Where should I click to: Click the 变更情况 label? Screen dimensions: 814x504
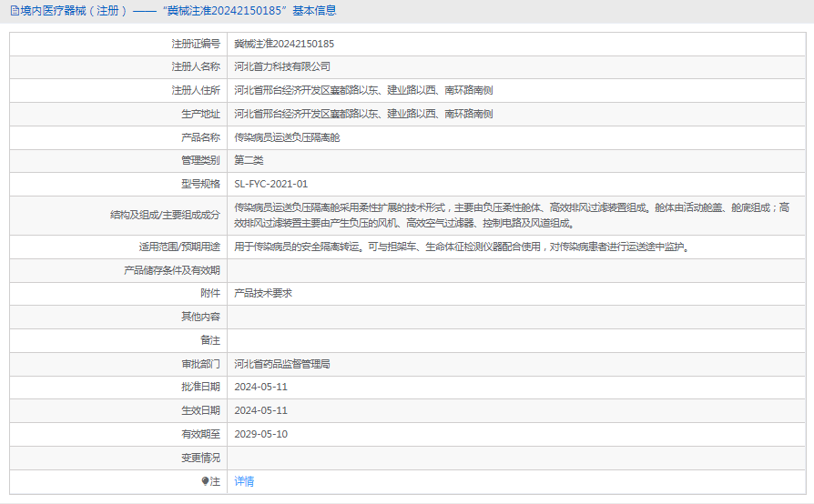pos(200,458)
